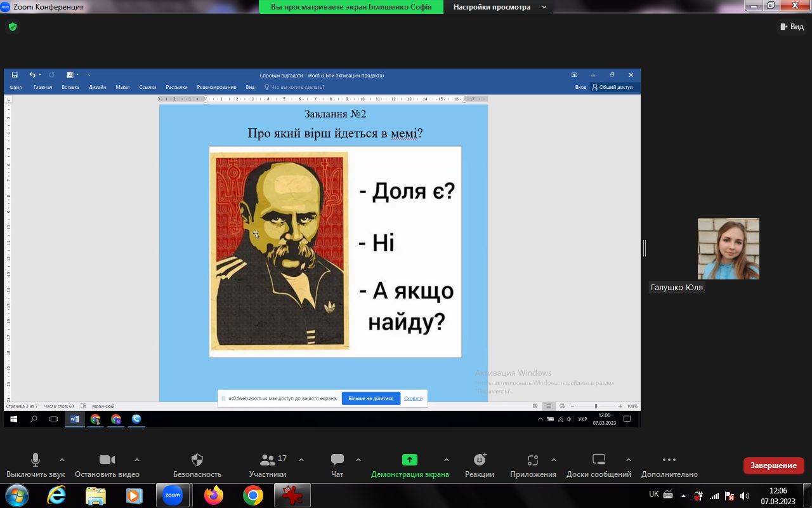Click the zoom out minus in Word
This screenshot has width=812, height=508.
tap(573, 406)
